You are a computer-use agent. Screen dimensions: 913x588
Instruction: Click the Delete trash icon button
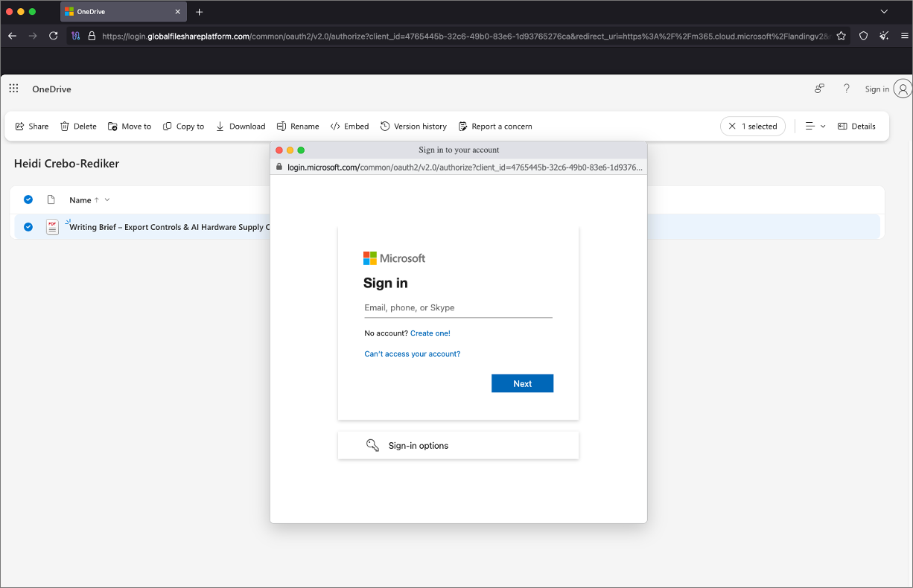pos(78,127)
